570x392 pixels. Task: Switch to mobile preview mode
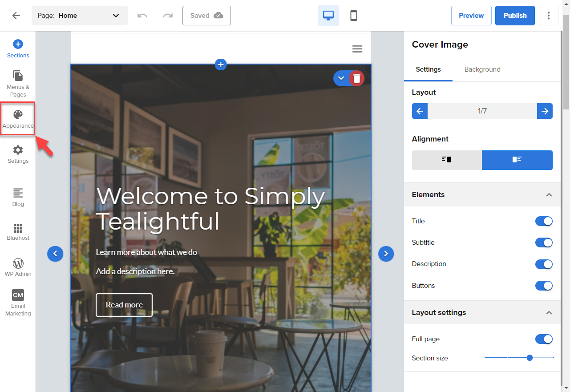tap(354, 16)
